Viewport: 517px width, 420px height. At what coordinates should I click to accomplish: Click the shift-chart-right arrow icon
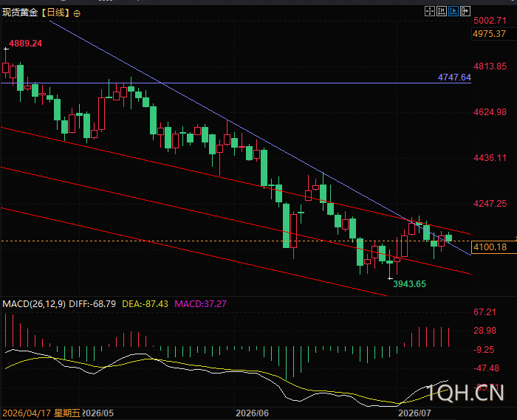[x=465, y=12]
